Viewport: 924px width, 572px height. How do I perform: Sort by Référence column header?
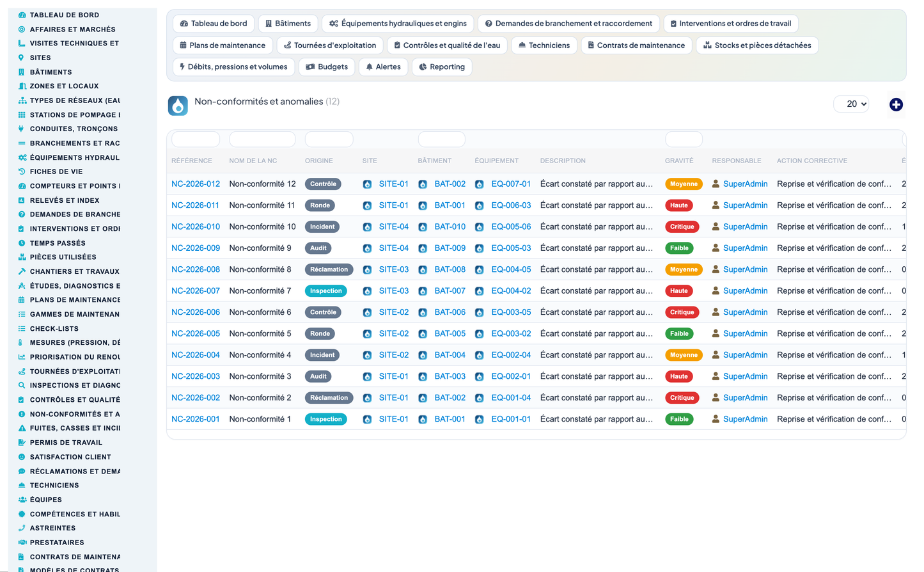[x=191, y=161]
